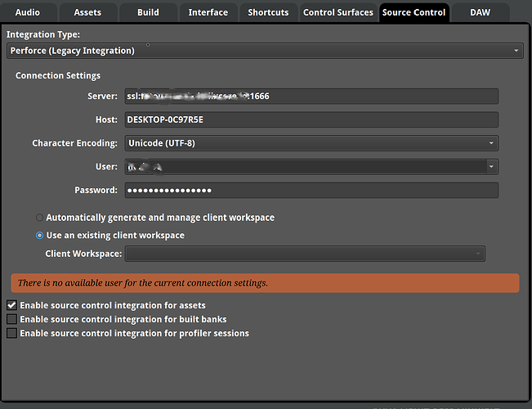This screenshot has height=409, width=532.
Task: Select the Build tab
Action: pos(148,12)
